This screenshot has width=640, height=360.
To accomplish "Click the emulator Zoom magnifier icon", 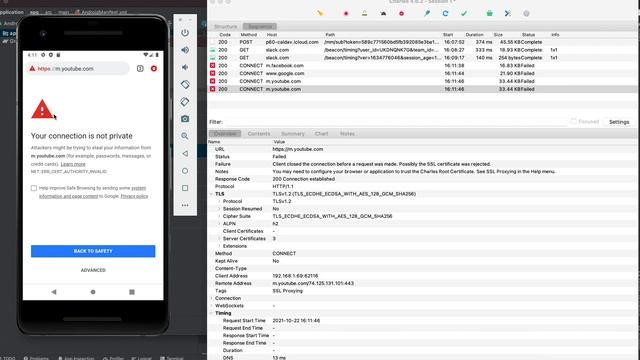I will tap(185, 136).
